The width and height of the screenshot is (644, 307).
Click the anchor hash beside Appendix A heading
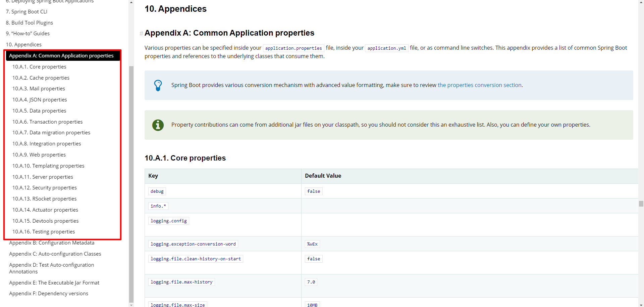141,33
